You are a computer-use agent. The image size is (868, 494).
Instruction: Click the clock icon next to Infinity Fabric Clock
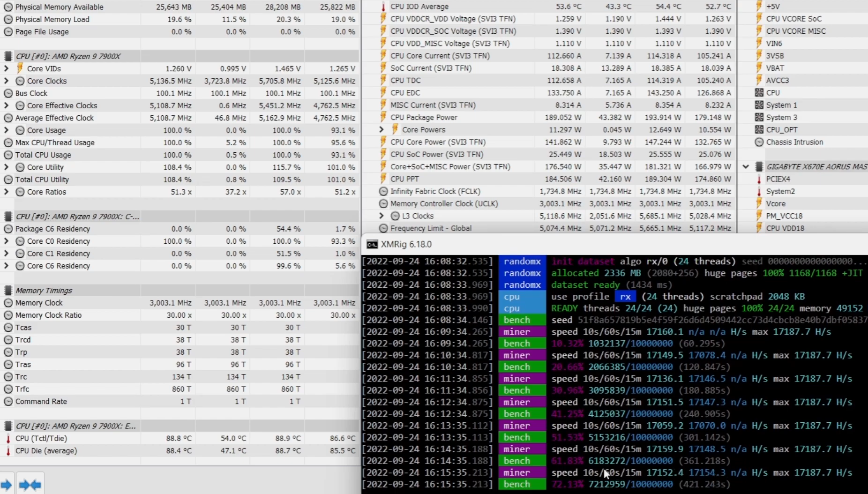coord(383,191)
